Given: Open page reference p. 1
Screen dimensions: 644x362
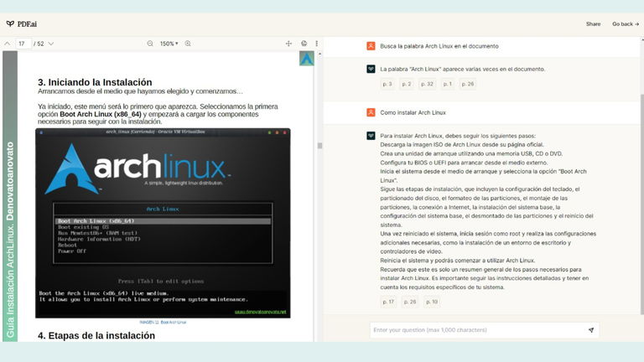Looking at the screenshot, I should [x=447, y=84].
